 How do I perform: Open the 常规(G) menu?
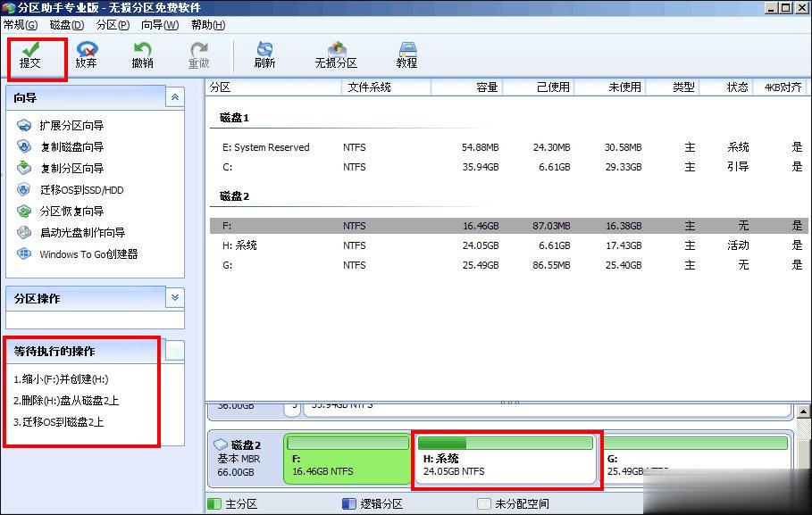pos(21,25)
